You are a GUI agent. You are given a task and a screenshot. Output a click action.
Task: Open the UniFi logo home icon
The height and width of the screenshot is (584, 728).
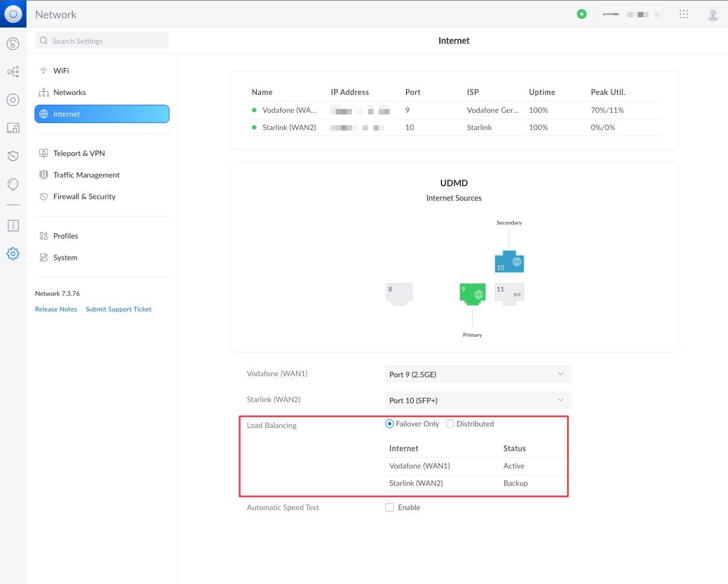[13, 14]
